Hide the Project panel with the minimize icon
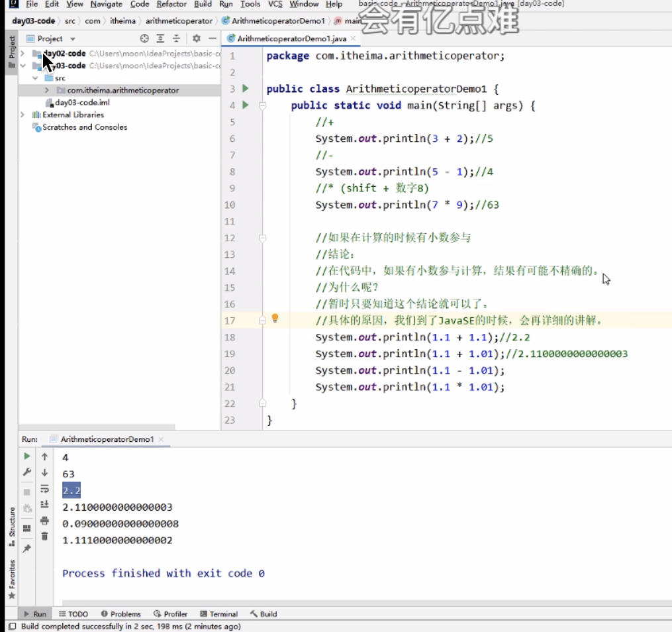The image size is (672, 632). coord(212,38)
